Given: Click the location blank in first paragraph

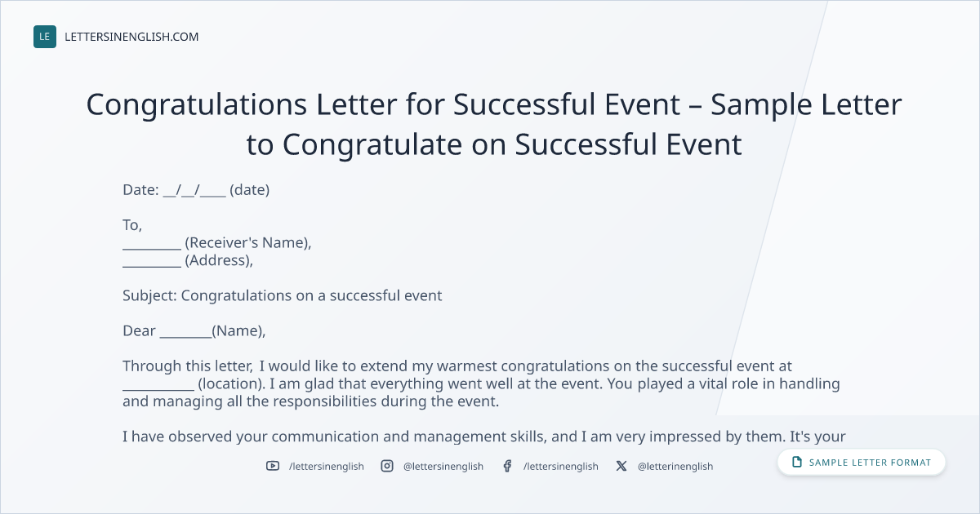Looking at the screenshot, I should click(158, 384).
